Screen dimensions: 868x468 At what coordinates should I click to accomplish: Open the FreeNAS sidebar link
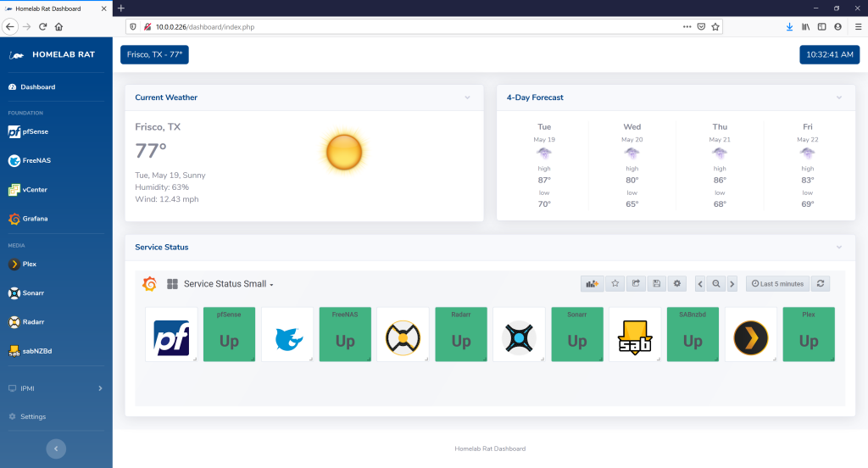30,160
